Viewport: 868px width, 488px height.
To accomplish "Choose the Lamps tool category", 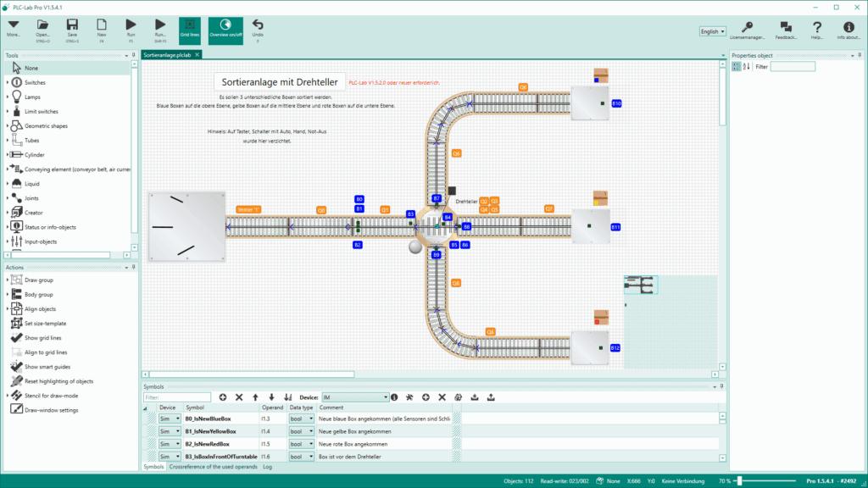I will click(x=32, y=97).
